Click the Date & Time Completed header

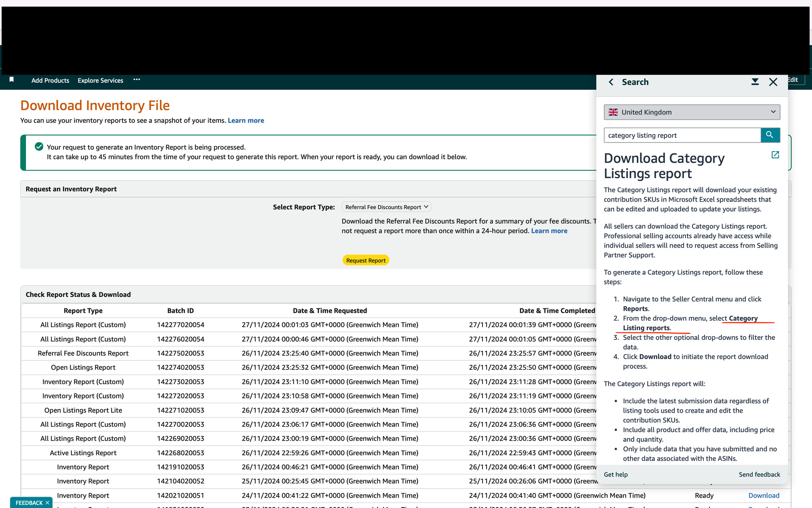[557, 311]
